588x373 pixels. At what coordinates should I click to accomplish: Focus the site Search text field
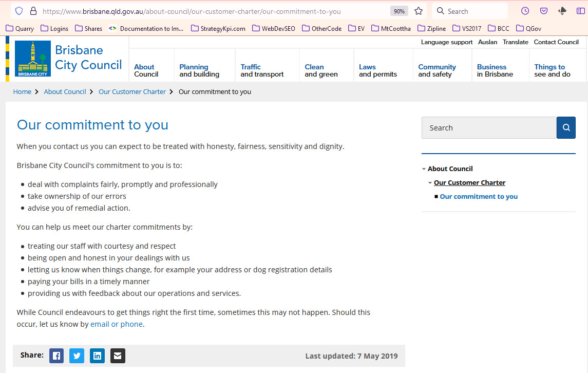click(489, 127)
